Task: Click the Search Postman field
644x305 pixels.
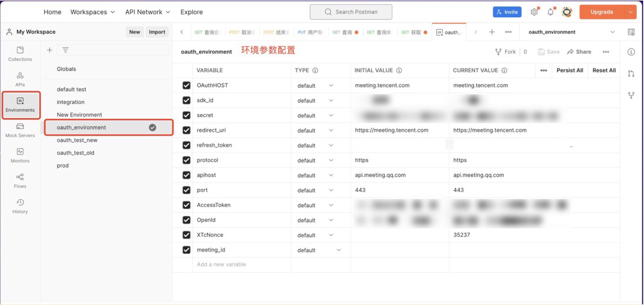Action: click(x=351, y=12)
